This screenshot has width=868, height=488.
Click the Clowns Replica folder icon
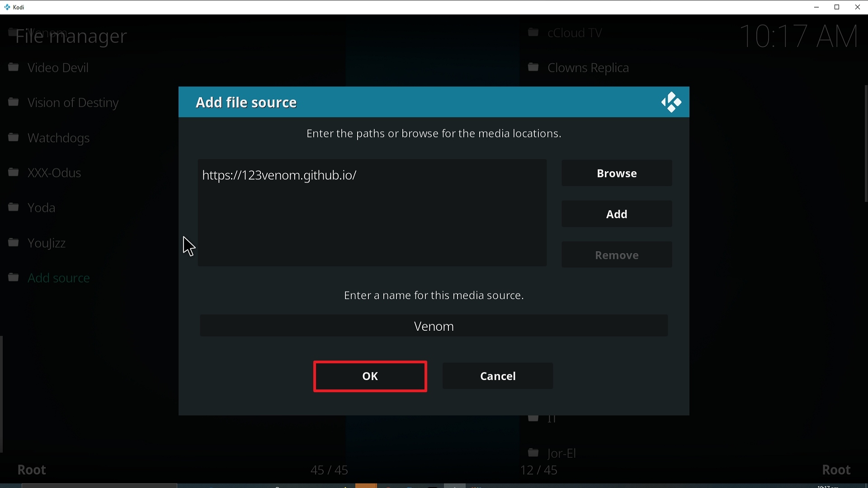click(533, 67)
